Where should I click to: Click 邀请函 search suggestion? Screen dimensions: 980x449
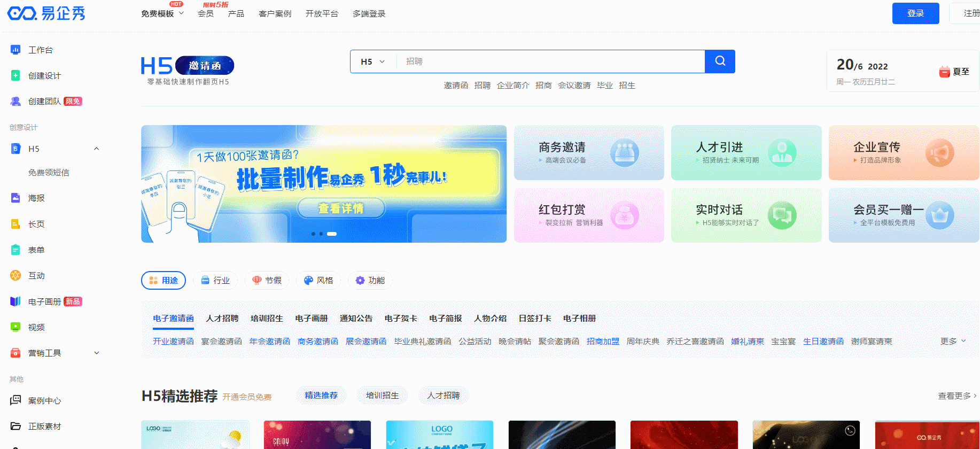(x=456, y=85)
